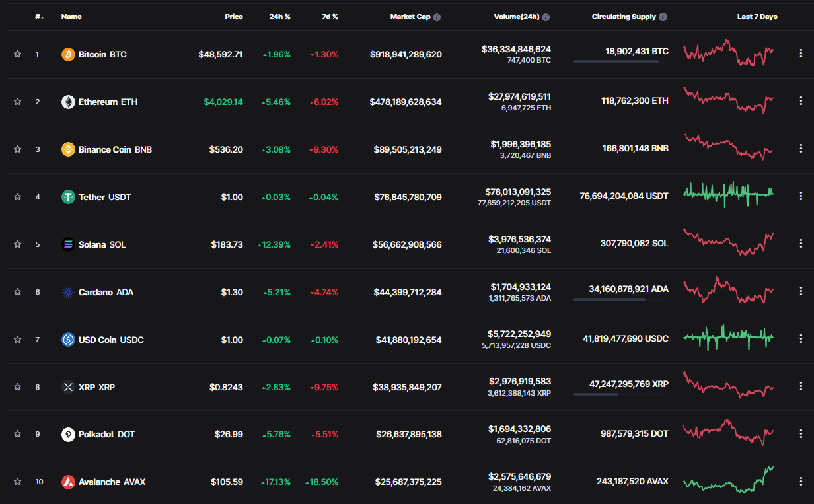The height and width of the screenshot is (504, 814).
Task: Add Solana to watchlist via star
Action: click(18, 244)
